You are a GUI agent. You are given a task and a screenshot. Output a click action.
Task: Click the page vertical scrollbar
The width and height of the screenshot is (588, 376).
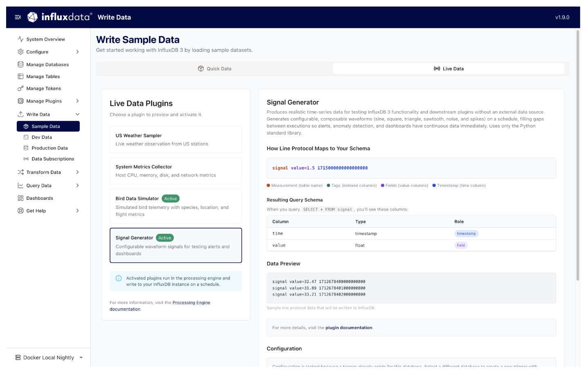578,155
